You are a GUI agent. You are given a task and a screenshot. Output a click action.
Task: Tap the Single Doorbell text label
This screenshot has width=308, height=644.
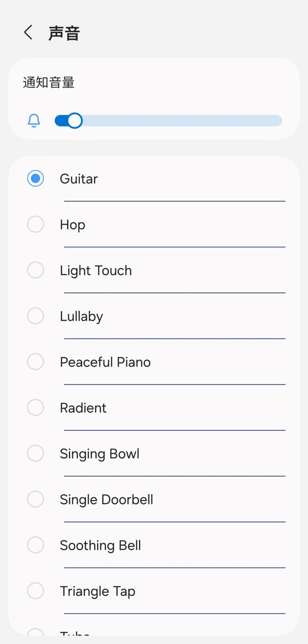[106, 499]
